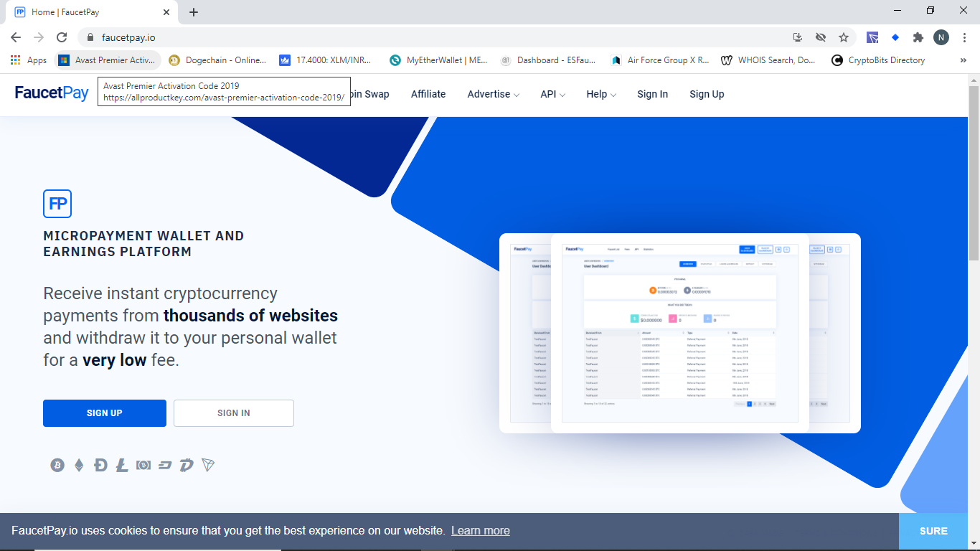The width and height of the screenshot is (980, 551).
Task: Open the MyEtherWallet bookmark
Action: 438,60
